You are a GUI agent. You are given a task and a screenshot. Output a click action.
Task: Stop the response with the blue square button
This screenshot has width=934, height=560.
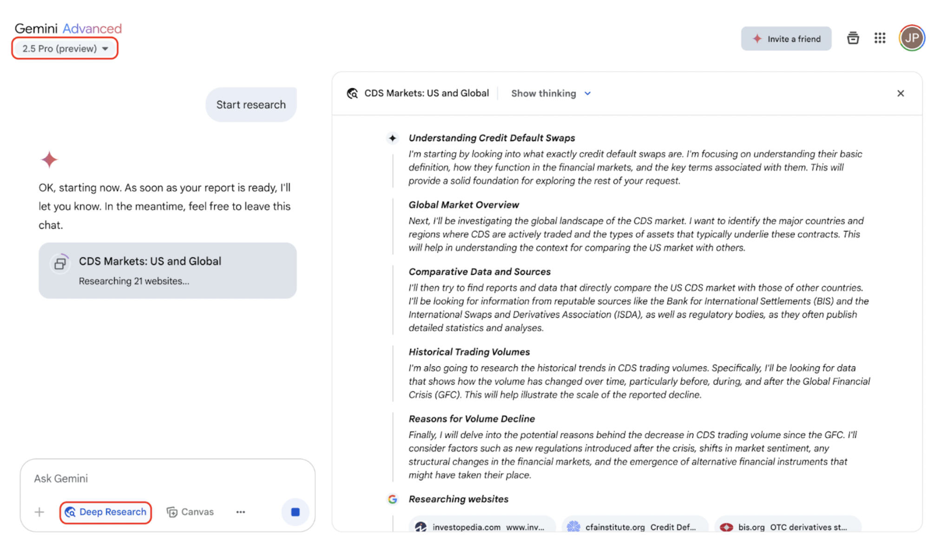[x=295, y=512]
